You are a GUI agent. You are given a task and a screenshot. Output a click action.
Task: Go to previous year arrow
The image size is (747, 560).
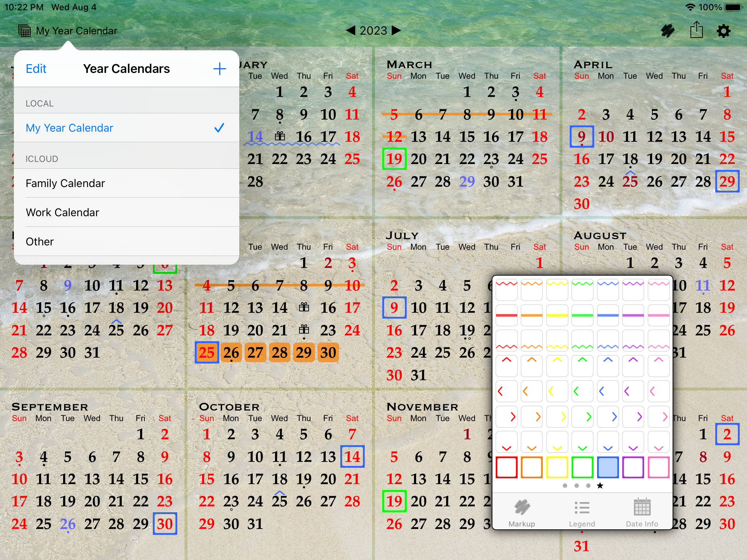coord(351,30)
